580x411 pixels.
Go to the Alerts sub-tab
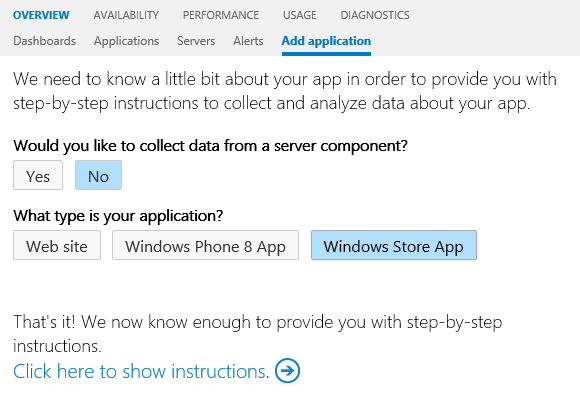(248, 41)
